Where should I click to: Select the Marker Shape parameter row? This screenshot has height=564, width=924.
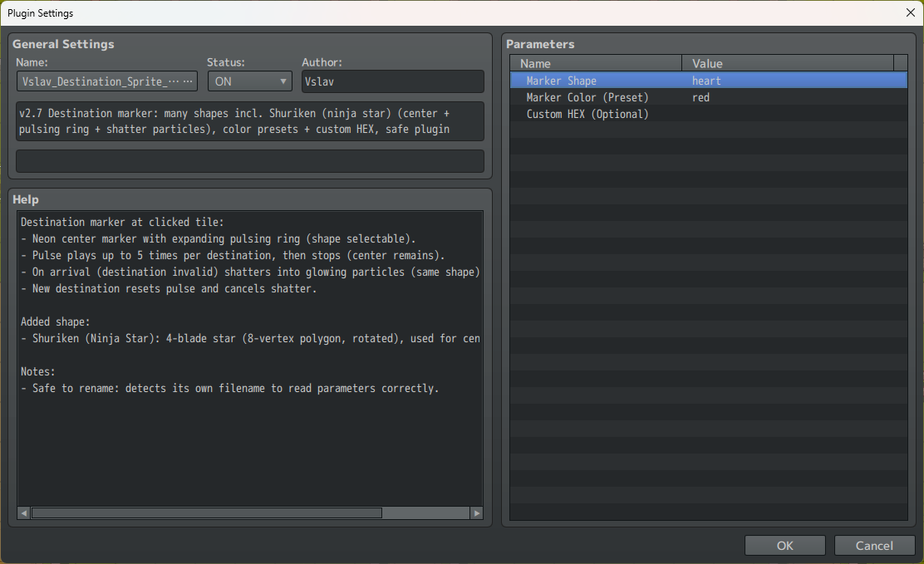coord(561,81)
